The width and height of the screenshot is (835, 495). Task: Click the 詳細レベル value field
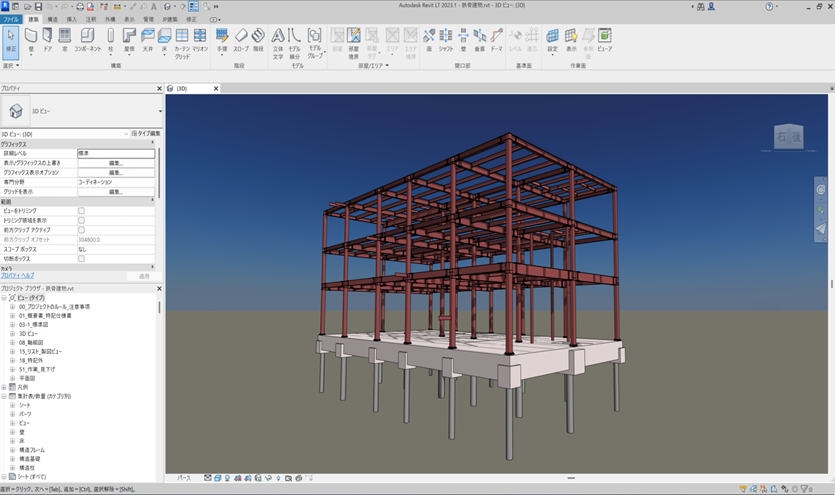(116, 153)
